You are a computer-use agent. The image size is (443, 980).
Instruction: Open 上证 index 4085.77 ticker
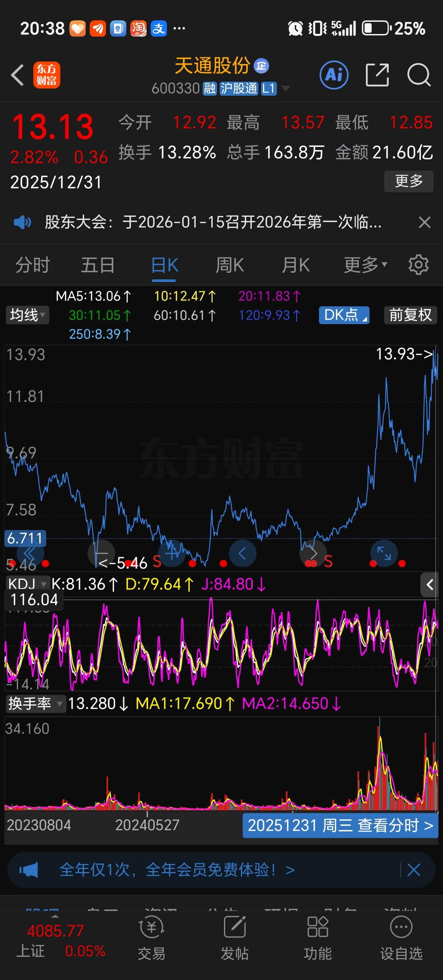pyautogui.click(x=61, y=941)
